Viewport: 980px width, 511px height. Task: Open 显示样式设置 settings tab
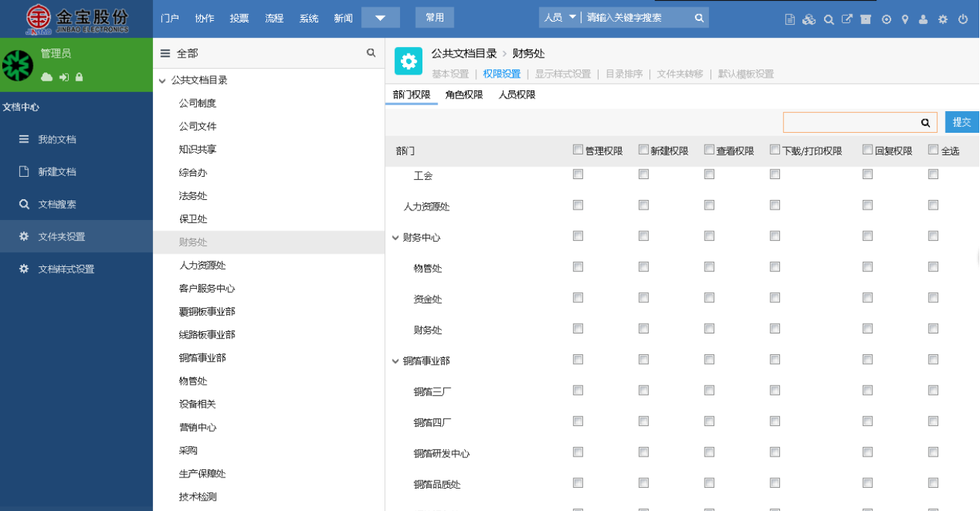click(x=563, y=74)
